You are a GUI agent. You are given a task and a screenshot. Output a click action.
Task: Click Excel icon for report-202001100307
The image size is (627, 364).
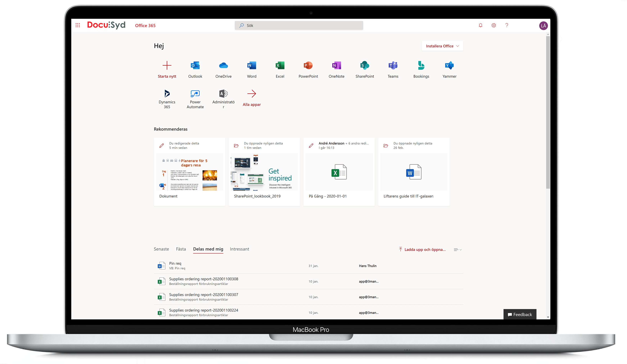click(161, 297)
